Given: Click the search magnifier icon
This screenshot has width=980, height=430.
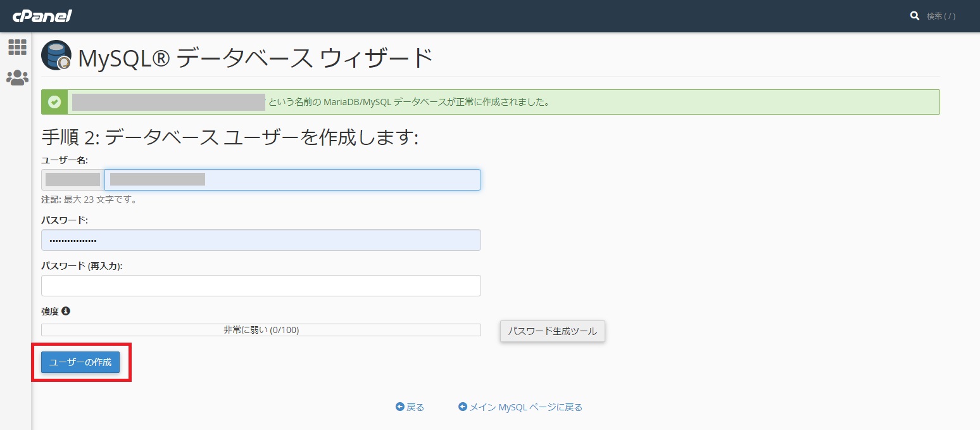Looking at the screenshot, I should tap(914, 16).
